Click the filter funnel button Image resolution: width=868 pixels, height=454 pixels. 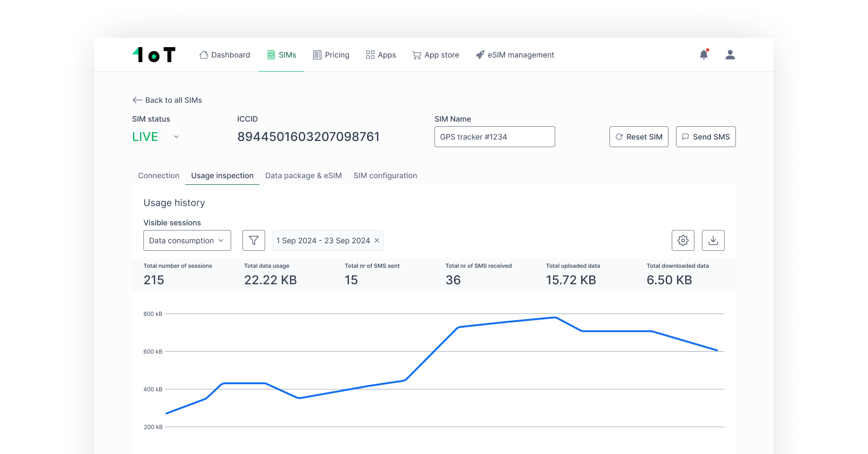pos(254,240)
